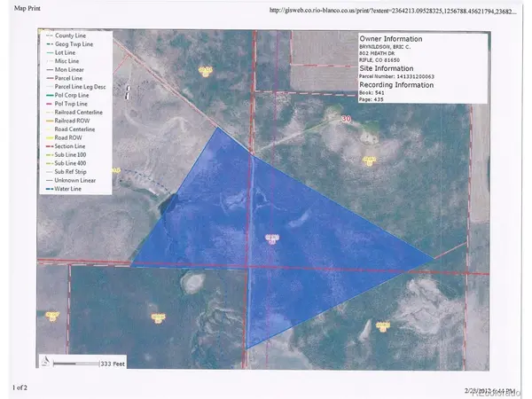532x399 pixels.
Task: Click Parcel Line Leg Desc legend entry
Action: point(76,87)
